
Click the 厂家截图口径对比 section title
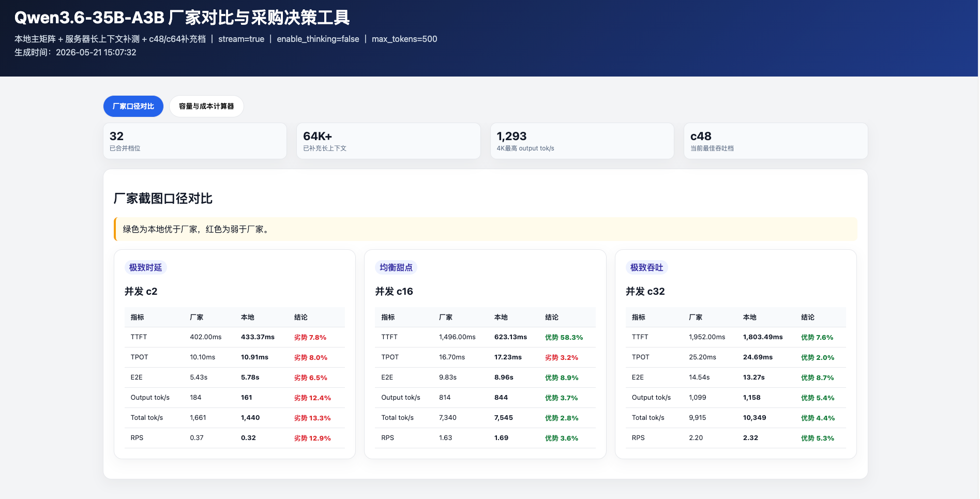click(163, 199)
